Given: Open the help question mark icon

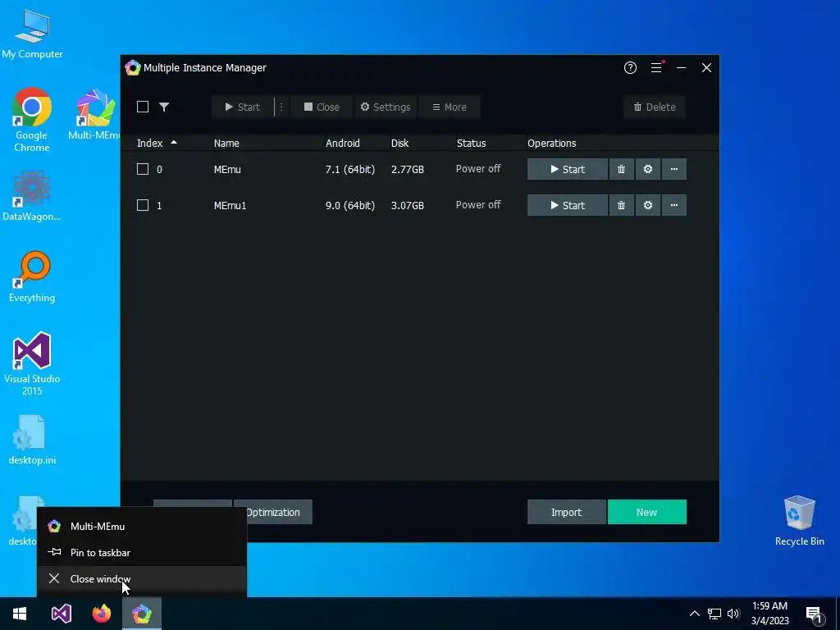Looking at the screenshot, I should 630,67.
